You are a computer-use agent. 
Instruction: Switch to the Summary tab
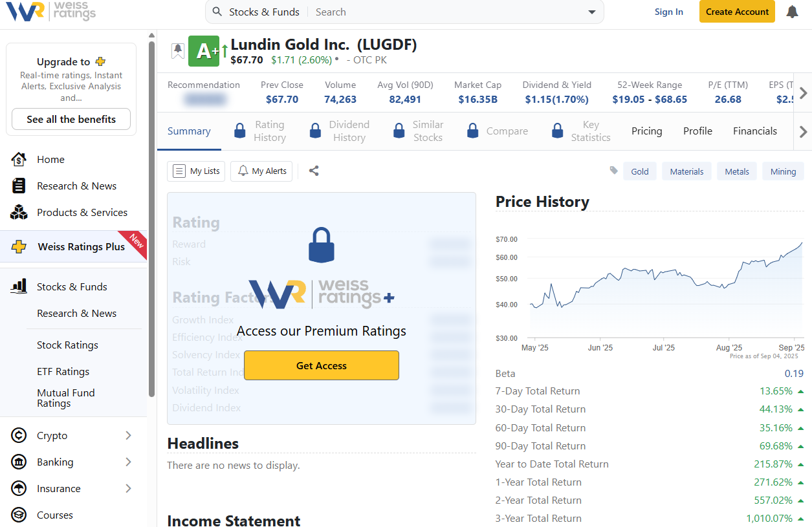(x=189, y=131)
